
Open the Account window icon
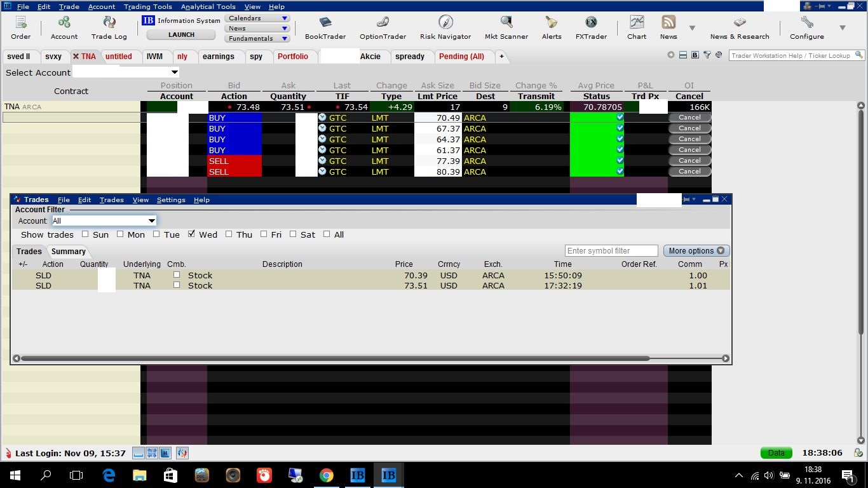click(x=64, y=27)
